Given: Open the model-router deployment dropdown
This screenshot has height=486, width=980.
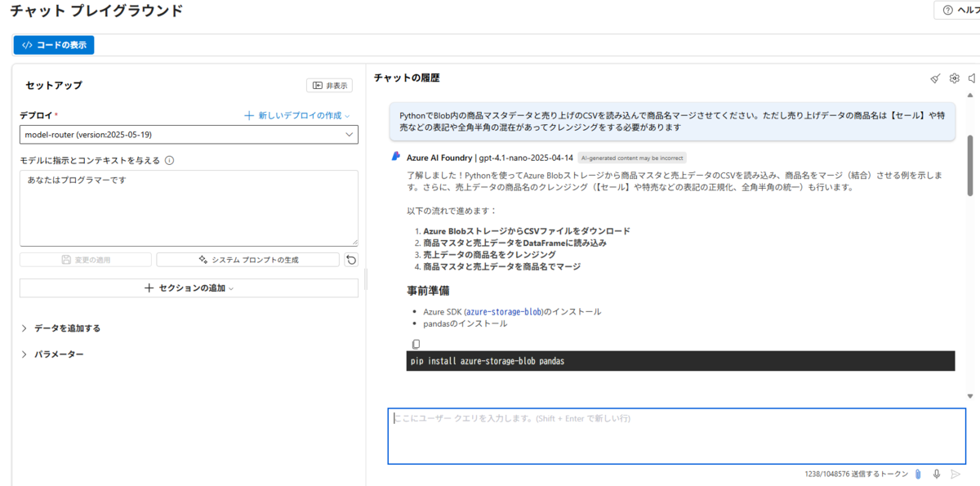Looking at the screenshot, I should point(189,135).
